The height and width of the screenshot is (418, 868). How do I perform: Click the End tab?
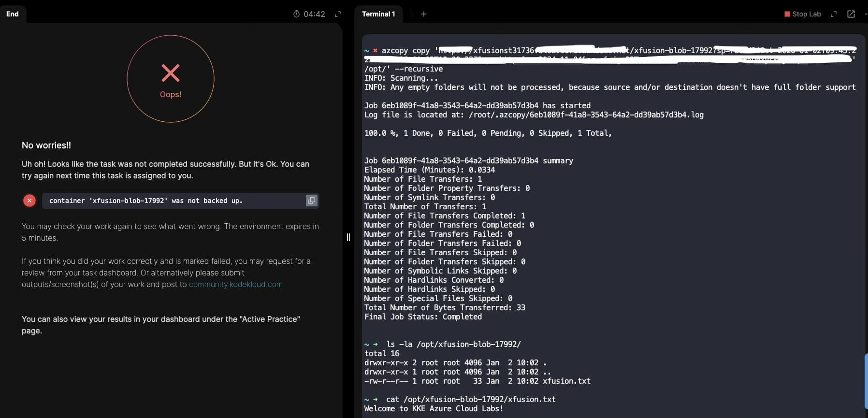pos(13,14)
